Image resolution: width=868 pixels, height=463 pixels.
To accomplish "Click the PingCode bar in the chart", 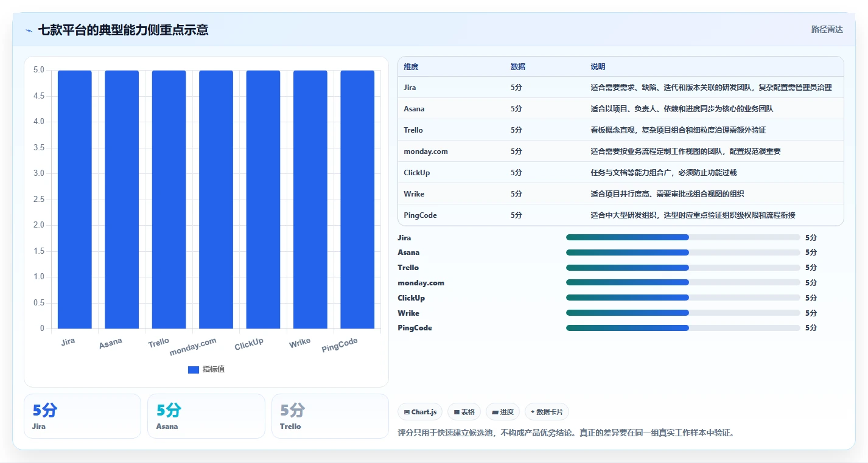I will click(357, 200).
